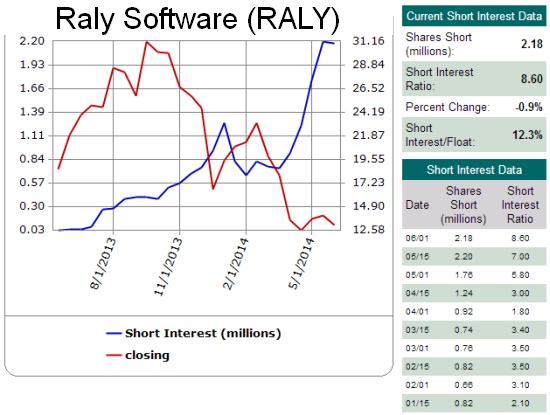The width and height of the screenshot is (550, 415).
Task: Select the 05/01 date cell
Action: click(x=417, y=275)
